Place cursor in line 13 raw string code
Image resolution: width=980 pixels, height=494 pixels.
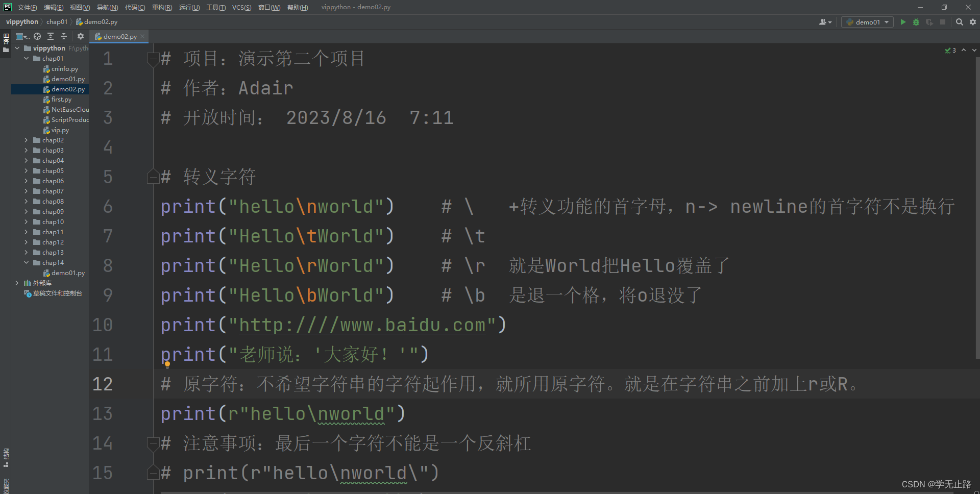(x=283, y=414)
